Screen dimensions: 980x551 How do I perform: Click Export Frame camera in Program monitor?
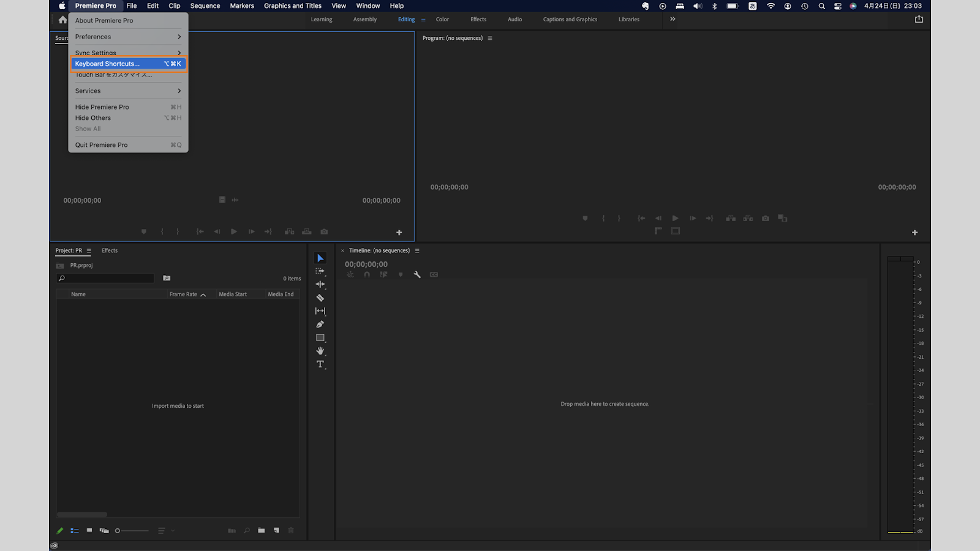(766, 219)
